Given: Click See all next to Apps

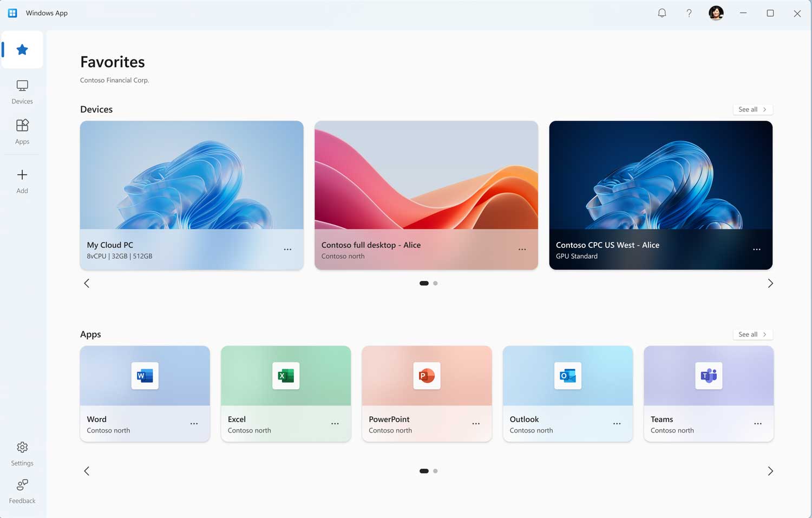Looking at the screenshot, I should (x=752, y=334).
